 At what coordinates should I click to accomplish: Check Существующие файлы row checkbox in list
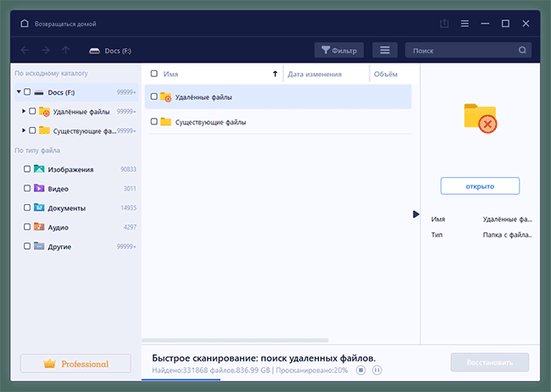pyautogui.click(x=154, y=122)
